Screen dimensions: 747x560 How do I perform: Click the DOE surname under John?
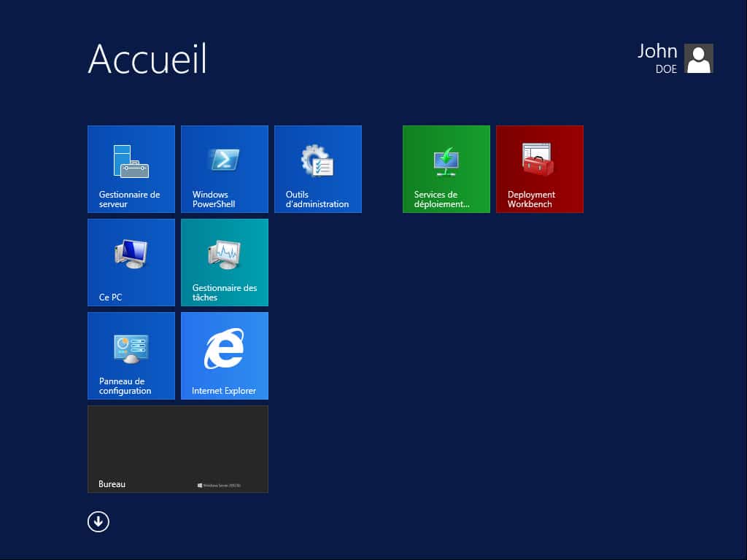666,69
